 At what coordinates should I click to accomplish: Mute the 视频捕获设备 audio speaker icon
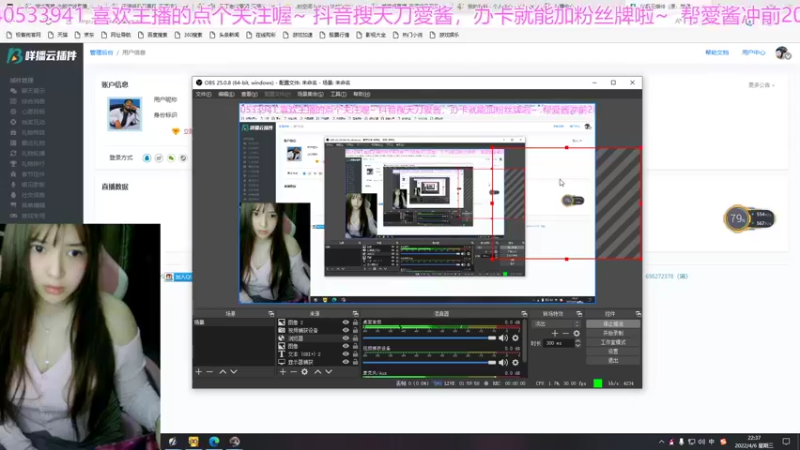coord(503,362)
